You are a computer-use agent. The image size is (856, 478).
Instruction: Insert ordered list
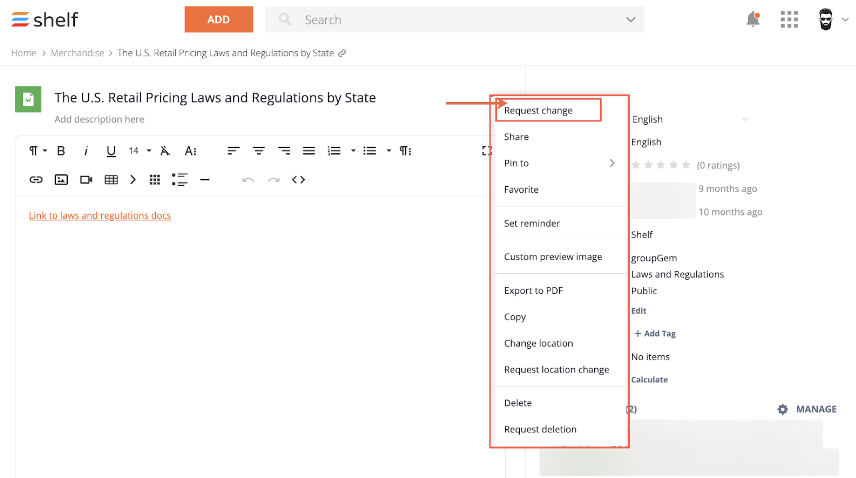pos(334,151)
